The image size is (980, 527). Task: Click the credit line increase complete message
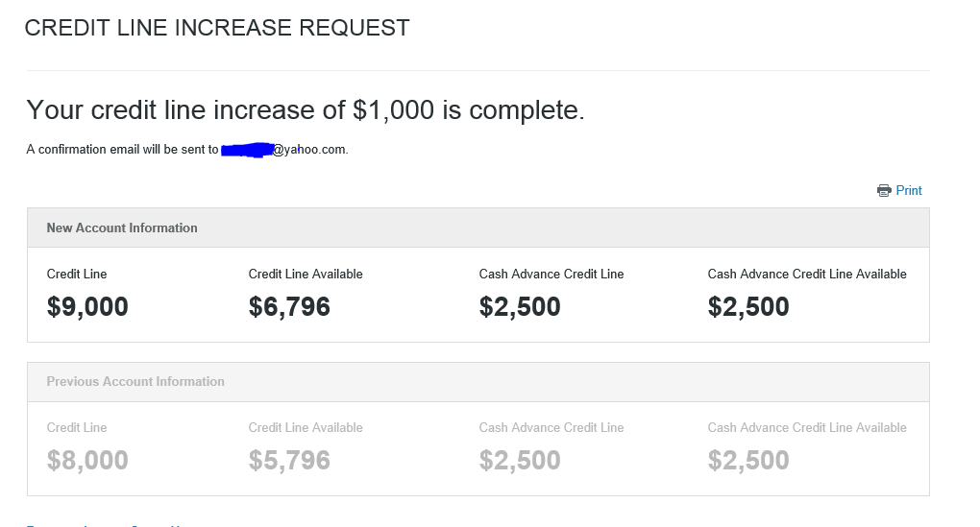[x=306, y=110]
